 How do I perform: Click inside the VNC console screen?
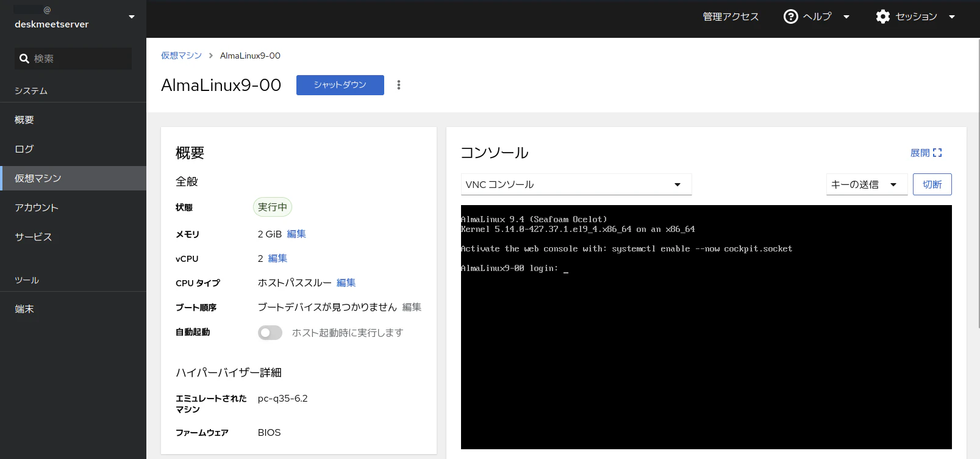[x=706, y=327]
